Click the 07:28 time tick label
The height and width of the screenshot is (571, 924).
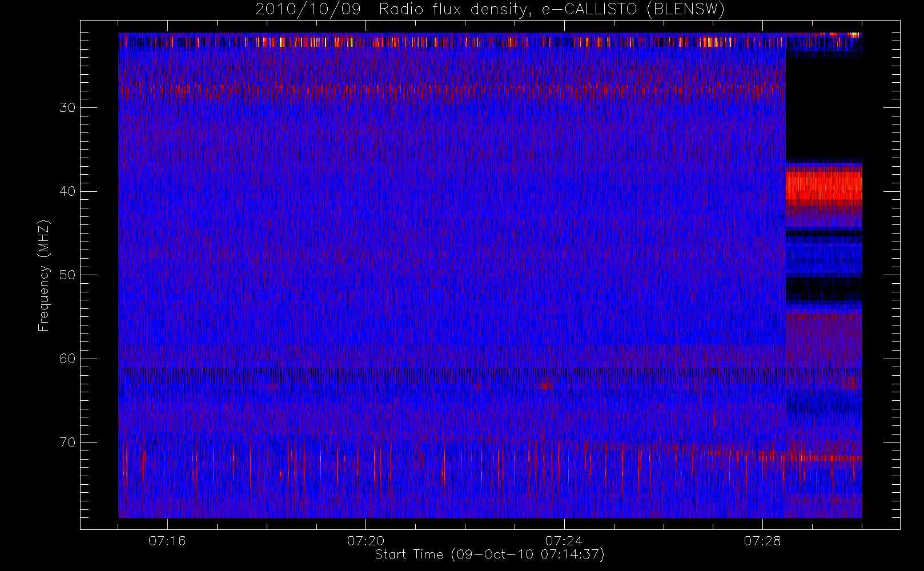click(x=762, y=541)
